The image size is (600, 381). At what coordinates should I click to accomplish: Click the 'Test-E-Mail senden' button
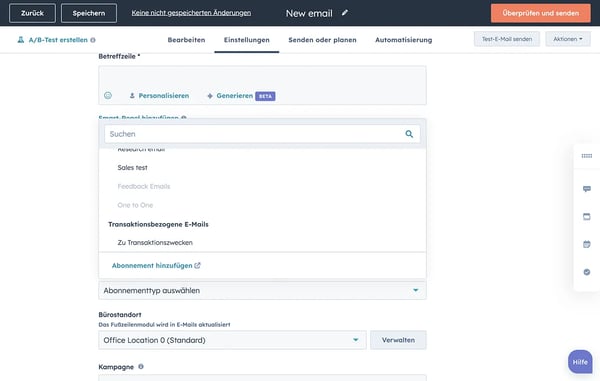(507, 39)
